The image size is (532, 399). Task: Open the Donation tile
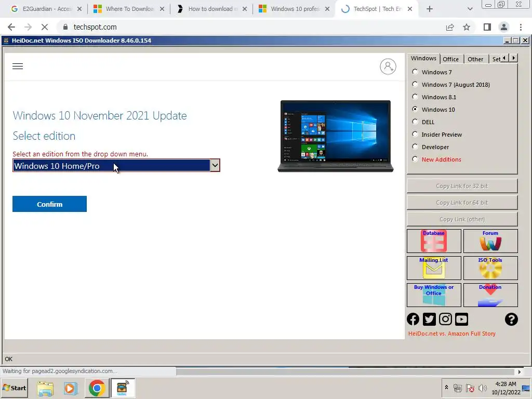click(490, 295)
